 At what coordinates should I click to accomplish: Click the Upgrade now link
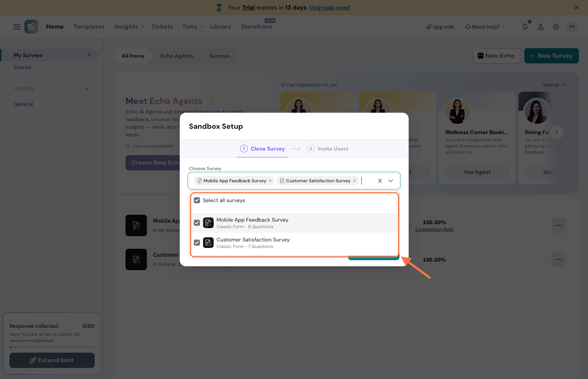(x=330, y=8)
